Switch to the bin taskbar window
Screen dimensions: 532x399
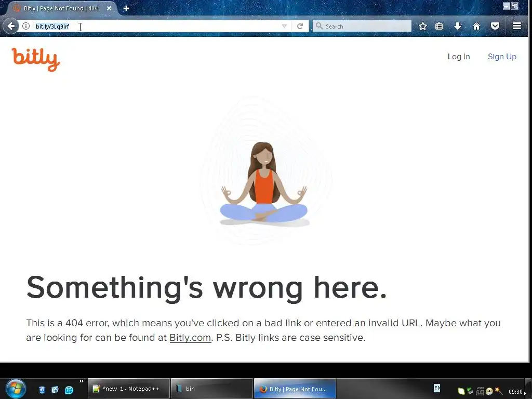click(x=212, y=389)
